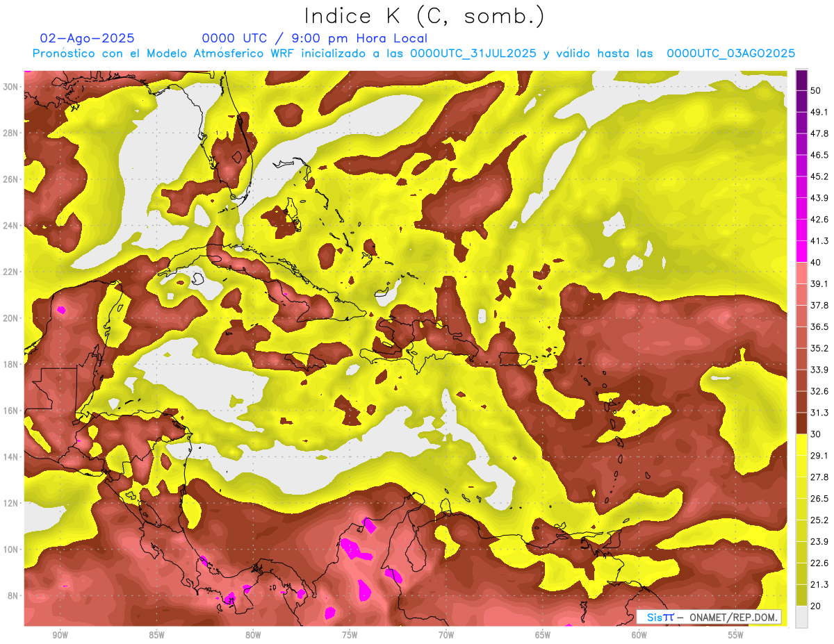Click the latitude label '16N'
The image size is (834, 644).
tap(11, 411)
